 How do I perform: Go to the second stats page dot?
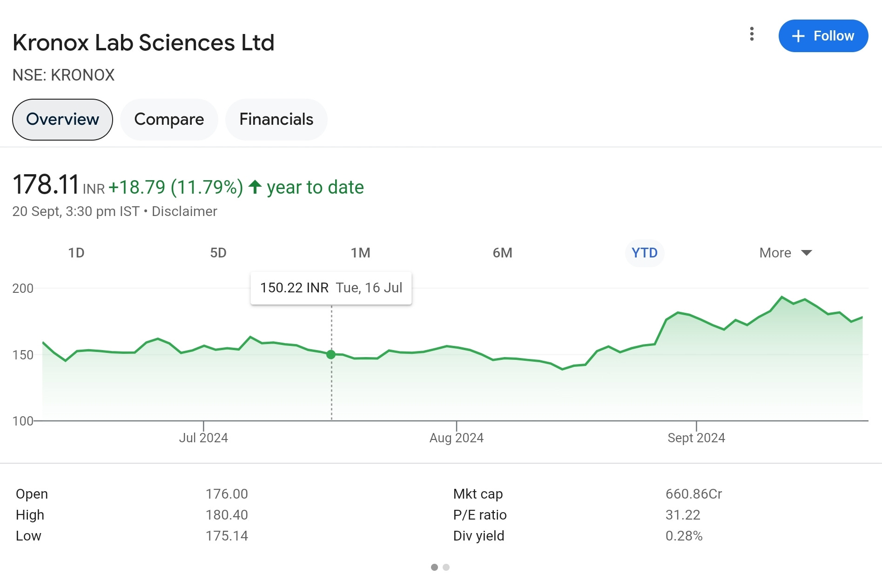click(x=446, y=567)
